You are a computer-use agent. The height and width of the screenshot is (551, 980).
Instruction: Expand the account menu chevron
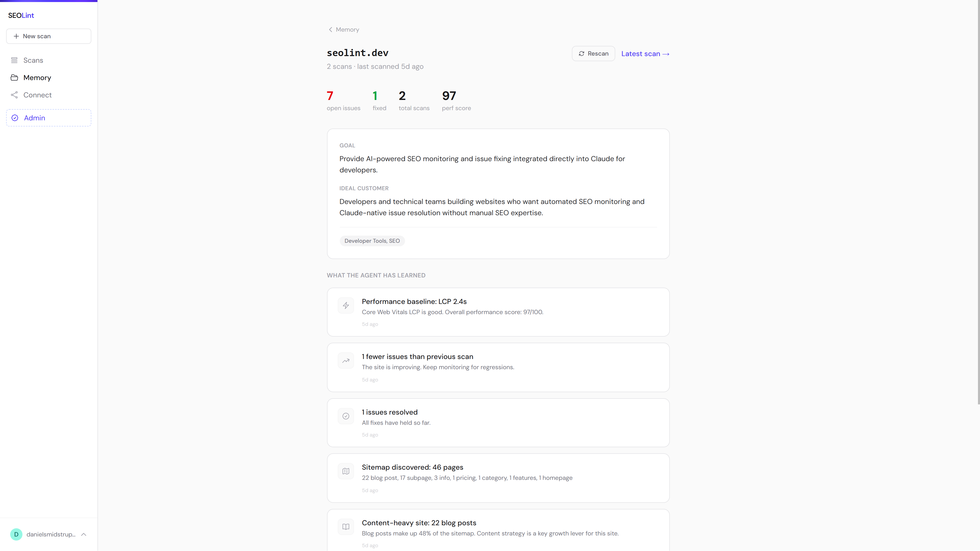click(x=84, y=534)
